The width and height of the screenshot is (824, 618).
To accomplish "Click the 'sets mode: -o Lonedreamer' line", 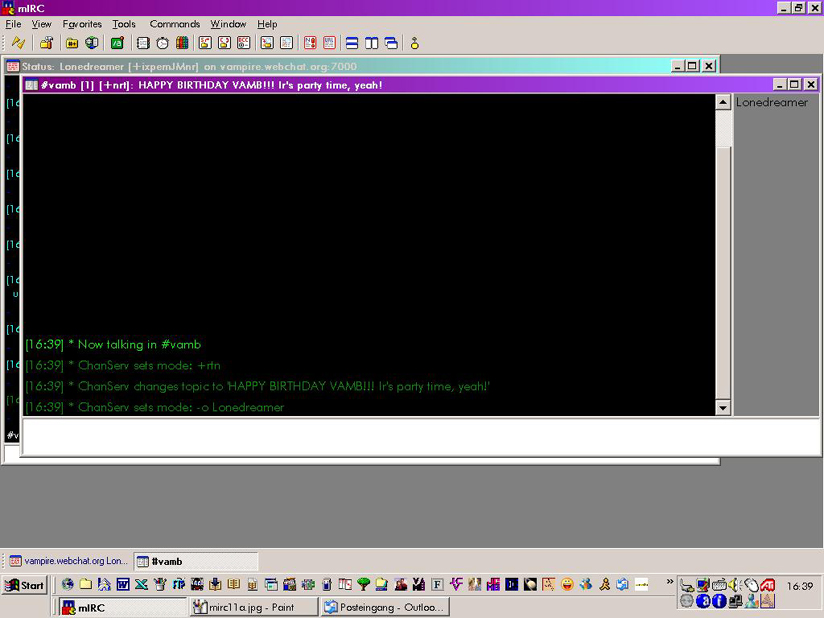I will click(154, 407).
